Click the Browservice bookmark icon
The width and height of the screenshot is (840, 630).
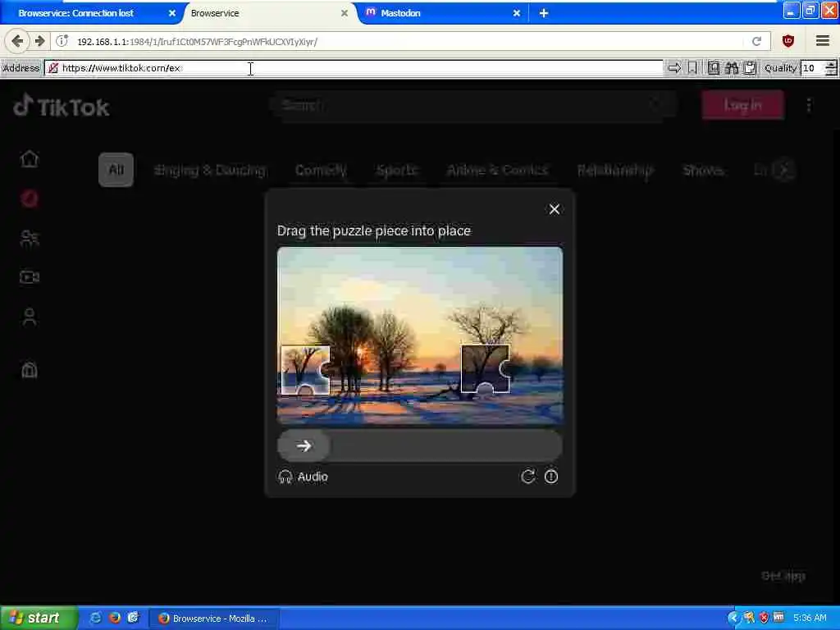click(692, 68)
